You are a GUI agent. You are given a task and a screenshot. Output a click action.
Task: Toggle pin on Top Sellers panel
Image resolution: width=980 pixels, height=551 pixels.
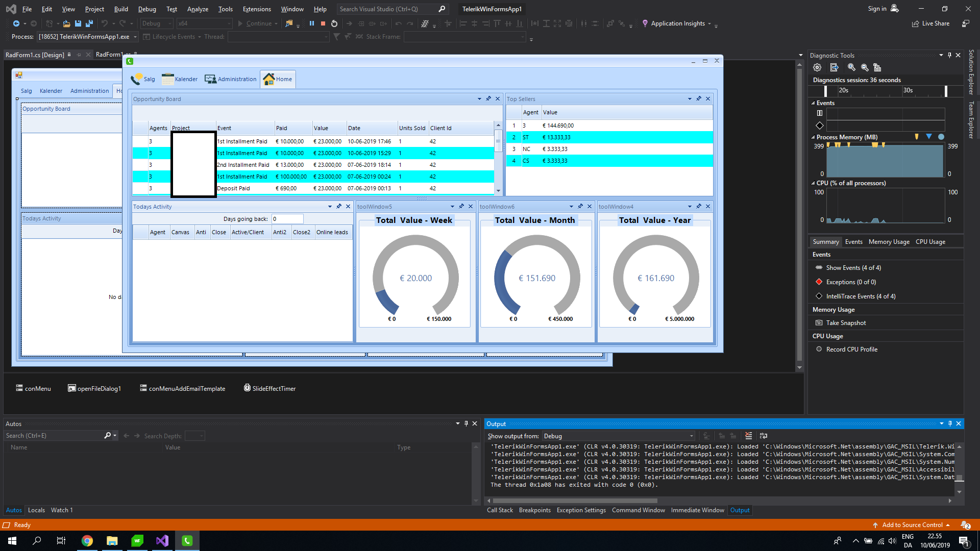699,98
